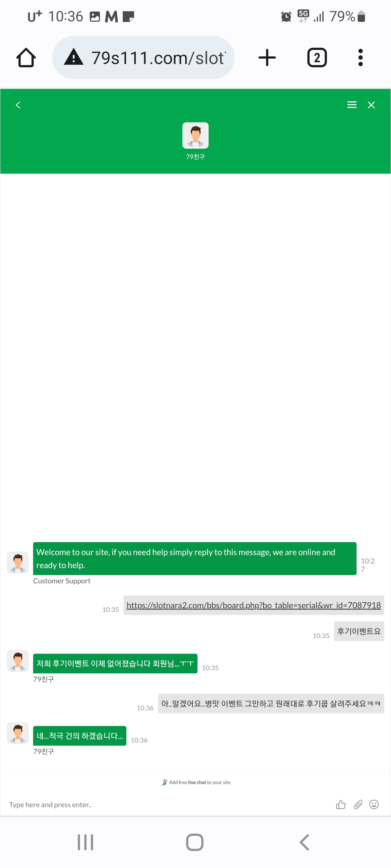Open the slotnara2.com board link
This screenshot has height=868, width=391.
[x=253, y=605]
